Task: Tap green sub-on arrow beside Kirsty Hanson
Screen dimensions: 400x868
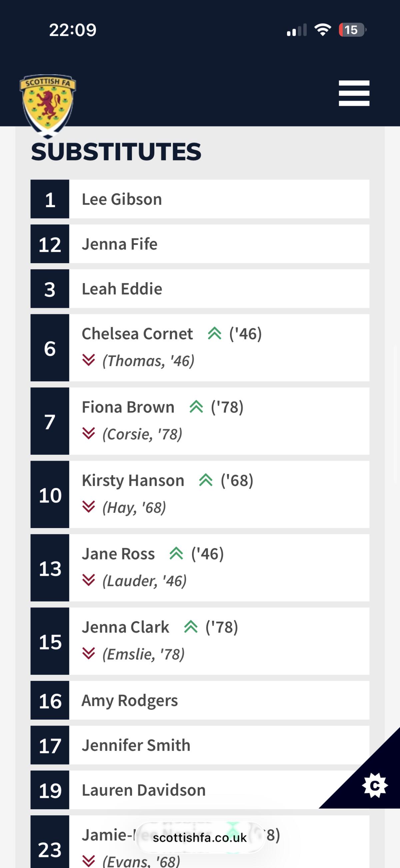Action: coord(206,480)
